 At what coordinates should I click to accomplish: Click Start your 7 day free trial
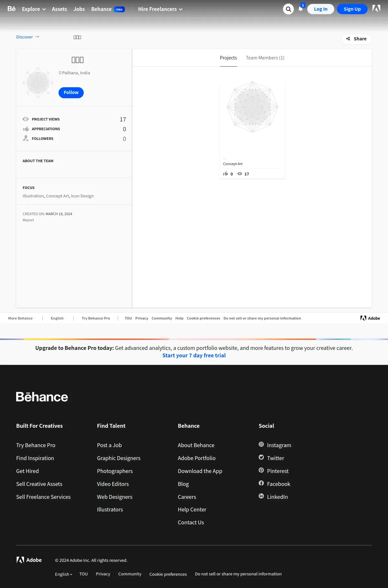pos(194,355)
